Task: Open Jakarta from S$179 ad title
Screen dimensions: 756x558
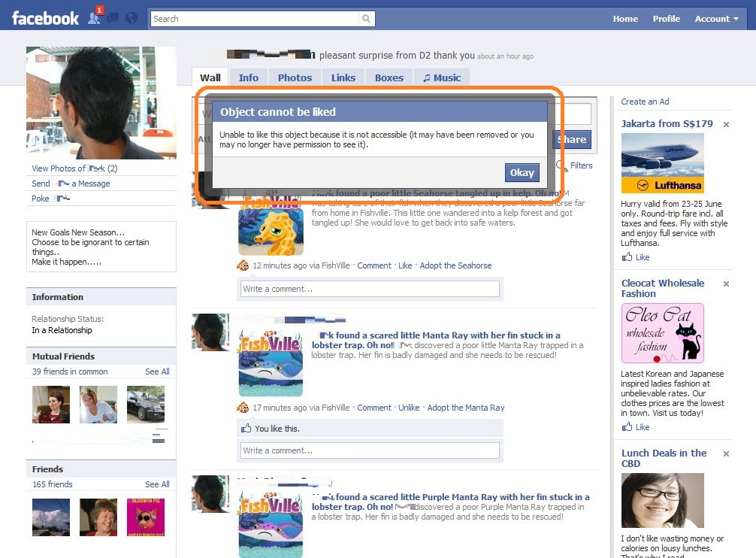Action: coord(667,123)
